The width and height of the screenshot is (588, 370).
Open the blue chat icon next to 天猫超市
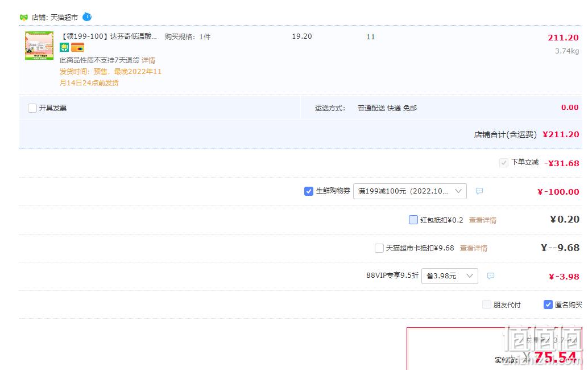[87, 17]
